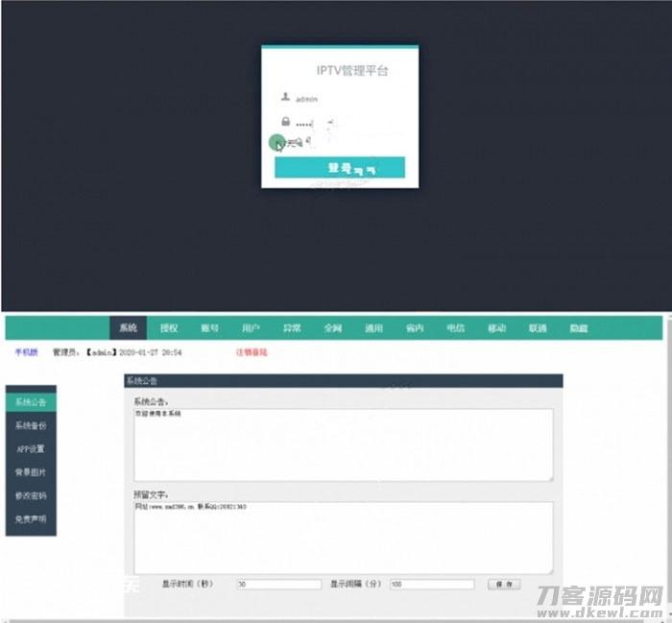Click the blue 手机版 link
Image resolution: width=672 pixels, height=623 pixels.
27,352
